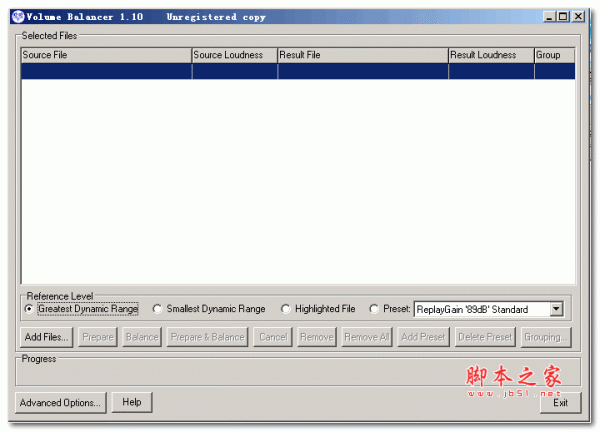
Task: Click the Add Preset button
Action: click(423, 337)
